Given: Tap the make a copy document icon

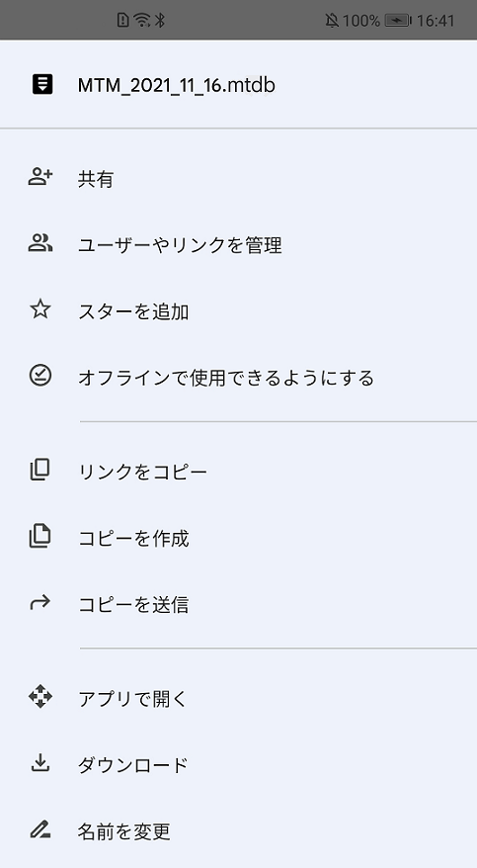Looking at the screenshot, I should coord(40,537).
